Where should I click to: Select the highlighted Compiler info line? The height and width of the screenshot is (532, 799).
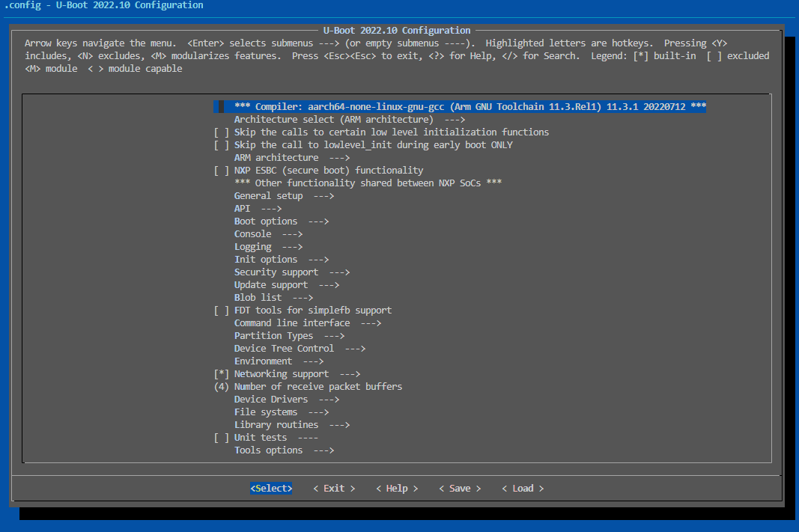tap(460, 107)
